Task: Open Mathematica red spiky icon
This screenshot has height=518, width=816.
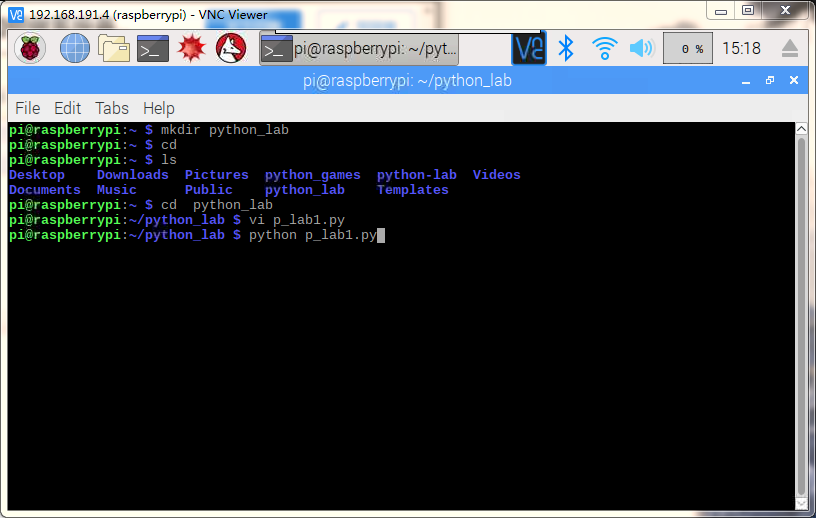Action: pos(192,48)
